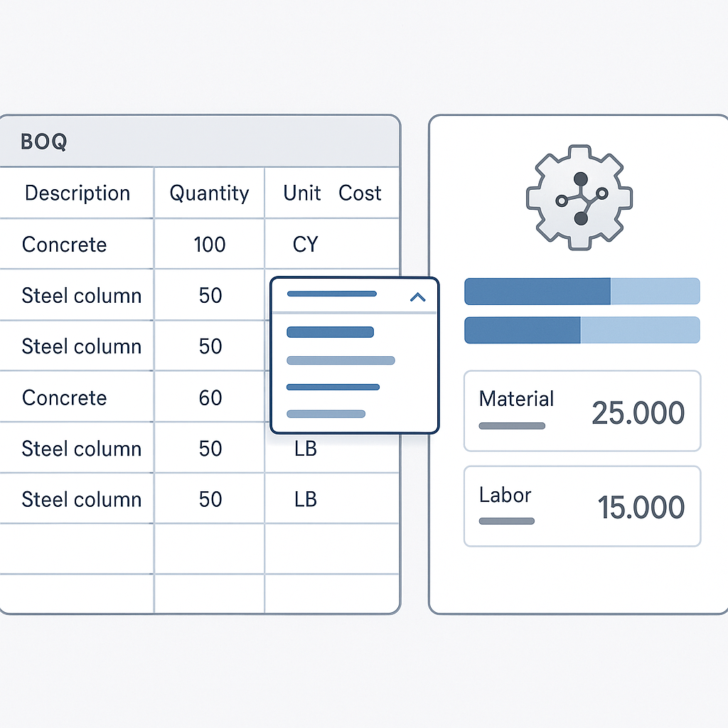Screen dimensions: 728x728
Task: Click the Material value 25.000
Action: (x=638, y=413)
